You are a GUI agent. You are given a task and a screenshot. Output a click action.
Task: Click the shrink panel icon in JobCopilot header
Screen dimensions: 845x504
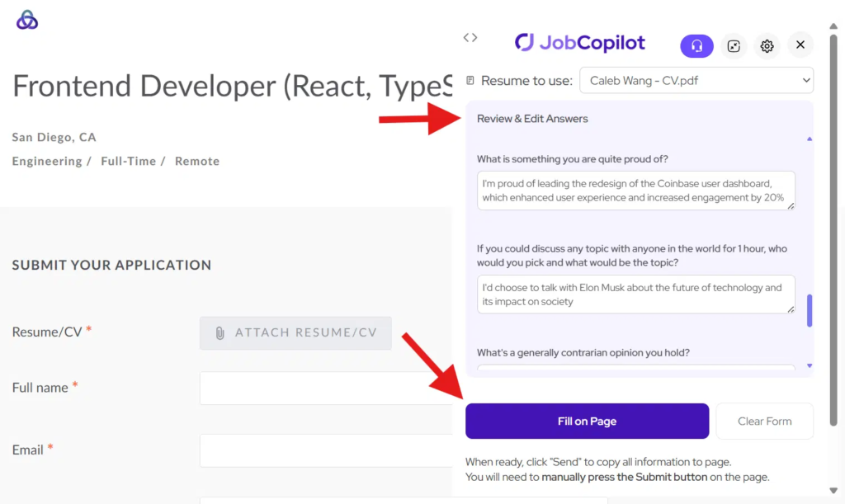733,46
